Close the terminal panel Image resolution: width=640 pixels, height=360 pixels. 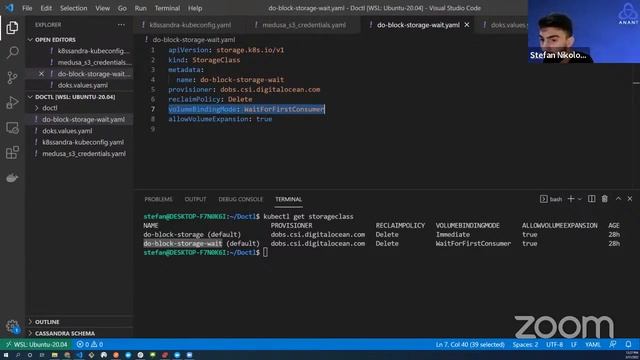[x=630, y=199]
